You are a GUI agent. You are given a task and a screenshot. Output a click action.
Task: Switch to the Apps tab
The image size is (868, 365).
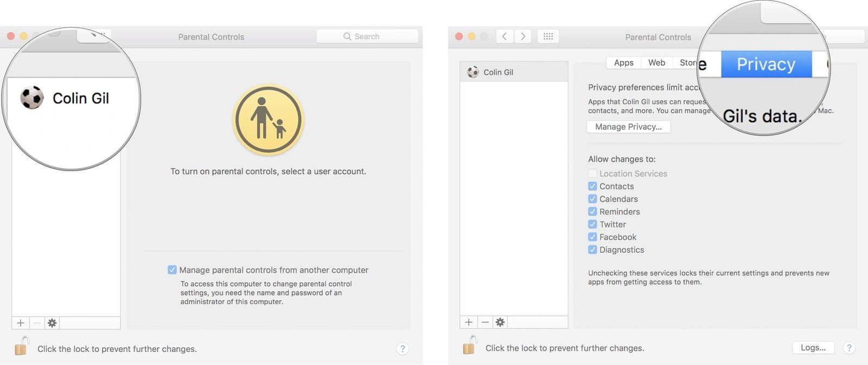coord(623,62)
